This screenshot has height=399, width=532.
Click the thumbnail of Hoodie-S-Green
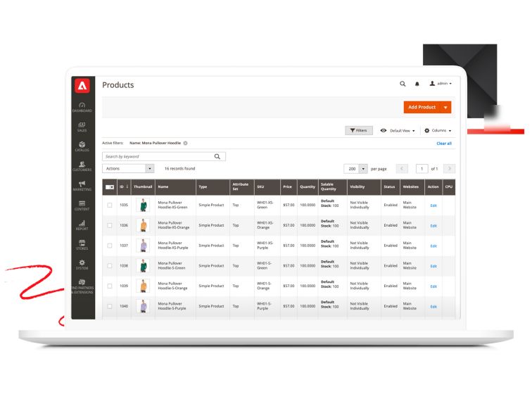tap(143, 266)
